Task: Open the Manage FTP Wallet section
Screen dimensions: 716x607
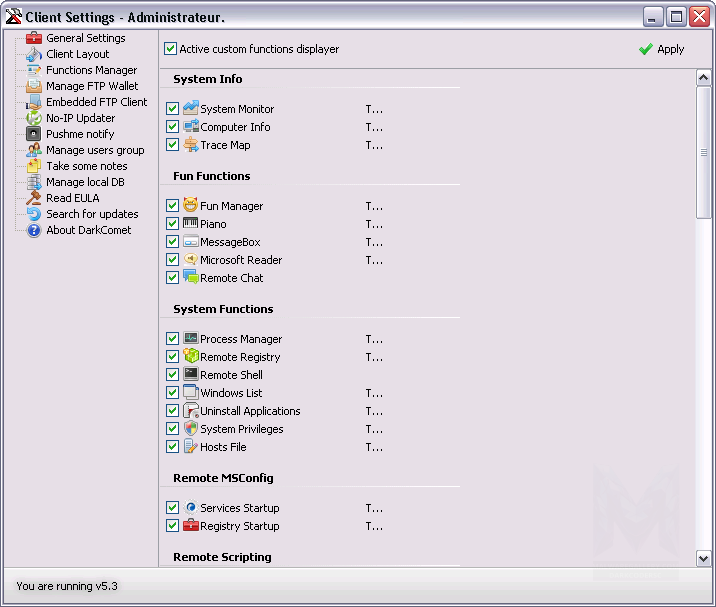Action: coord(92,86)
